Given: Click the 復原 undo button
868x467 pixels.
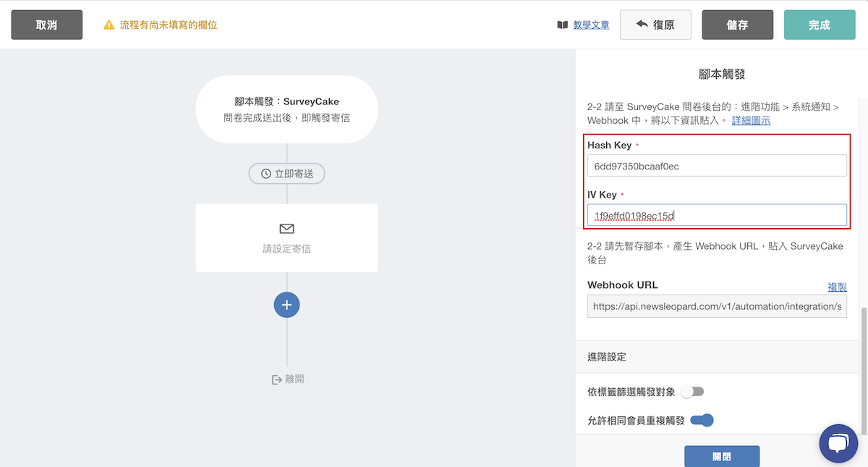Looking at the screenshot, I should [x=655, y=25].
